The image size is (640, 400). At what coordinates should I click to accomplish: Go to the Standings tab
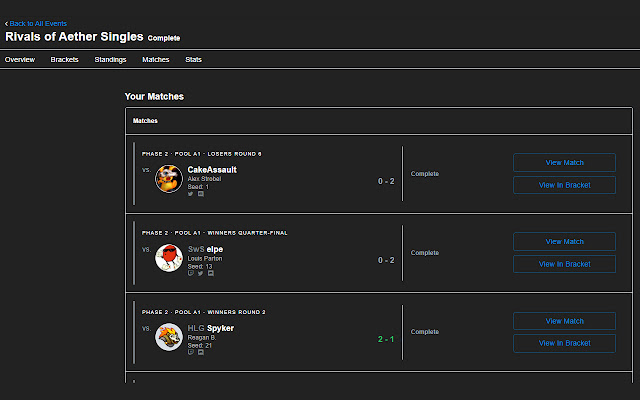110,60
